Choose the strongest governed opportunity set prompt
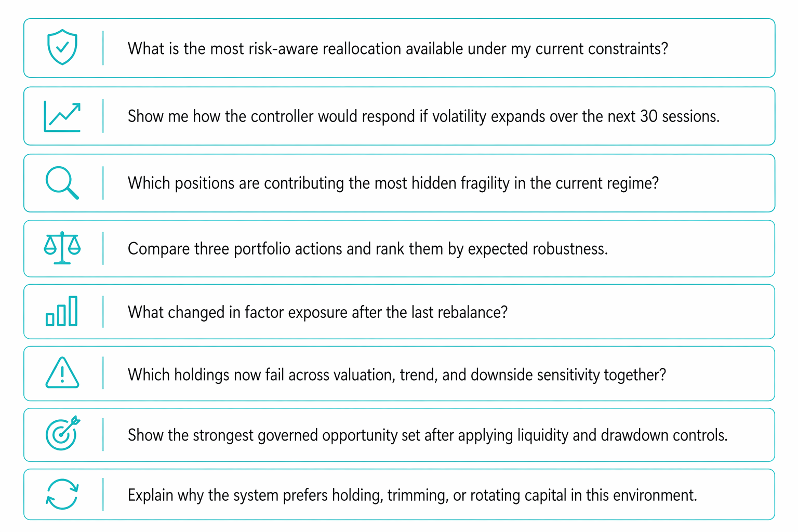798x532 pixels. tap(427, 435)
